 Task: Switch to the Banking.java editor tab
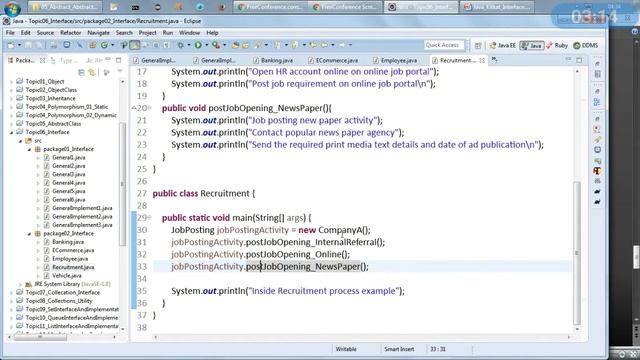click(273, 60)
